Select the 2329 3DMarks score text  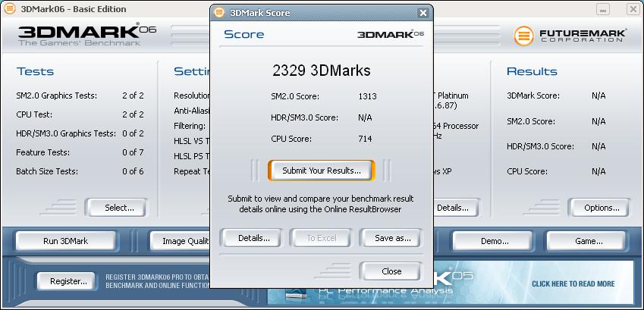coord(321,70)
